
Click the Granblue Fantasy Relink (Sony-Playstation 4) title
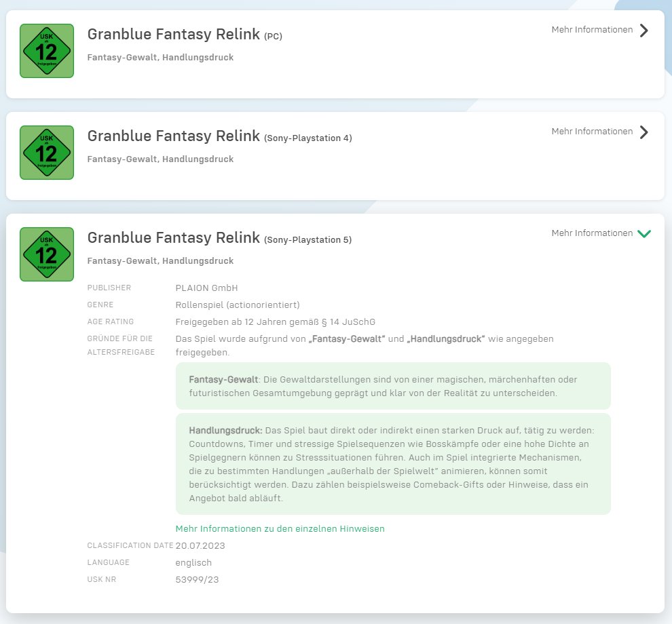point(219,136)
